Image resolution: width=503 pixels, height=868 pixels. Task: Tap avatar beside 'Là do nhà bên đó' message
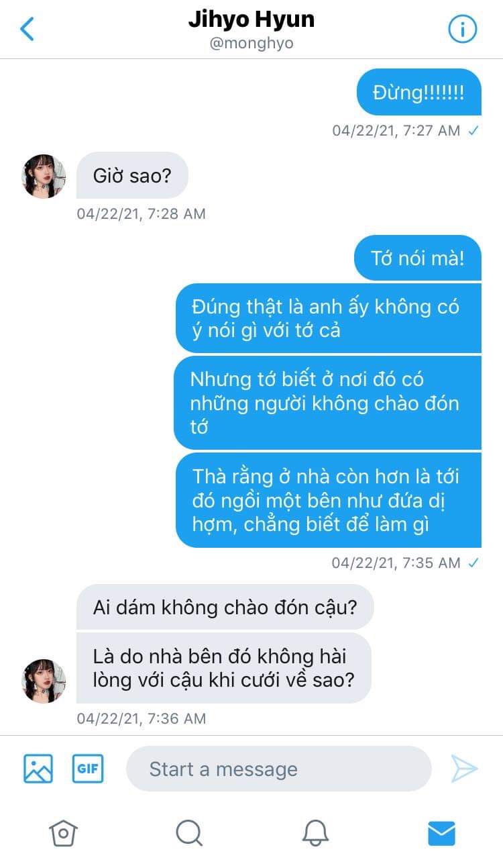click(x=44, y=681)
